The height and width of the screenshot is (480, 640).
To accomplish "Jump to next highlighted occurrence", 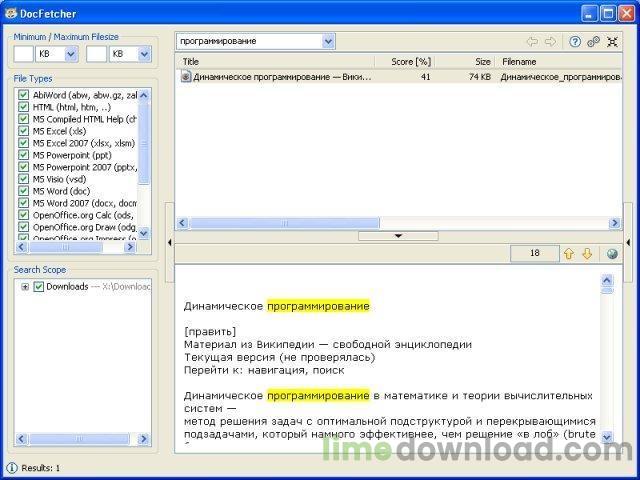I will (587, 254).
